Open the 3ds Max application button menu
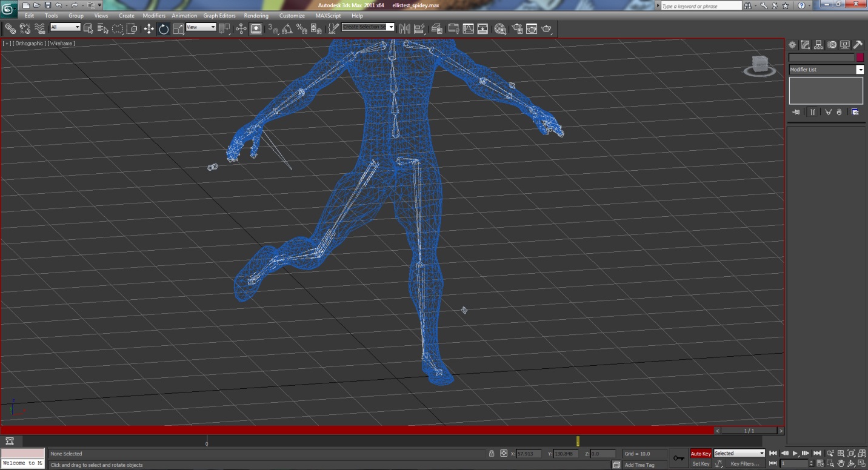This screenshot has width=868, height=470. point(9,8)
